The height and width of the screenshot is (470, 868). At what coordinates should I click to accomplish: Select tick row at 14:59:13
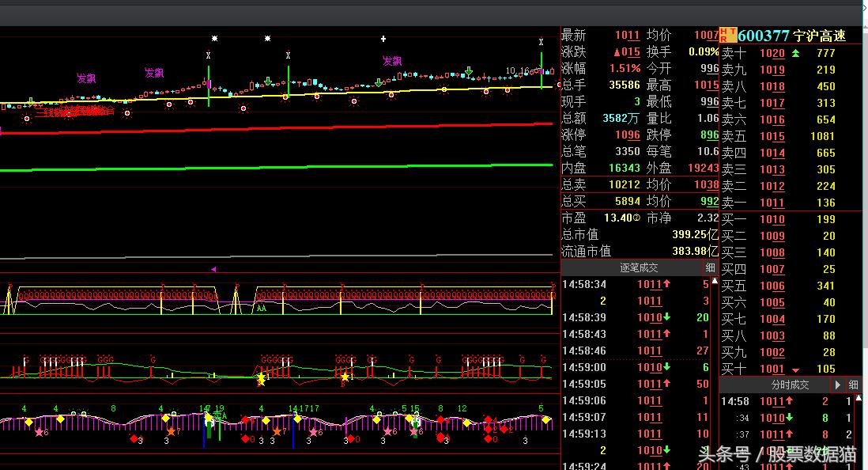636,434
